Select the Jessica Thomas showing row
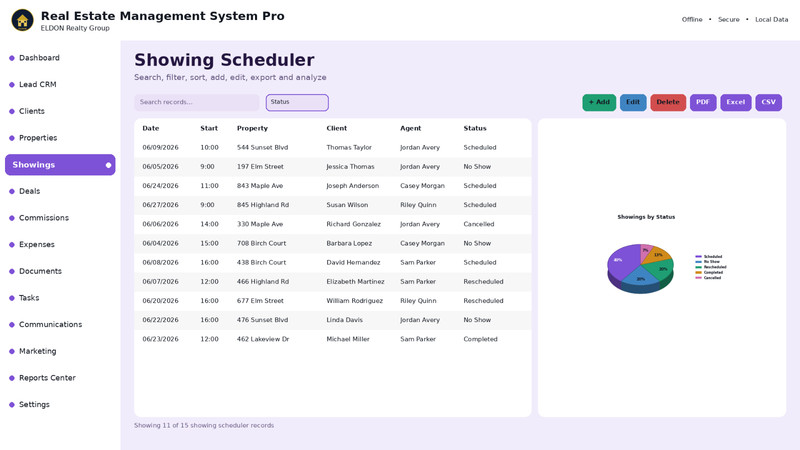 tap(333, 167)
